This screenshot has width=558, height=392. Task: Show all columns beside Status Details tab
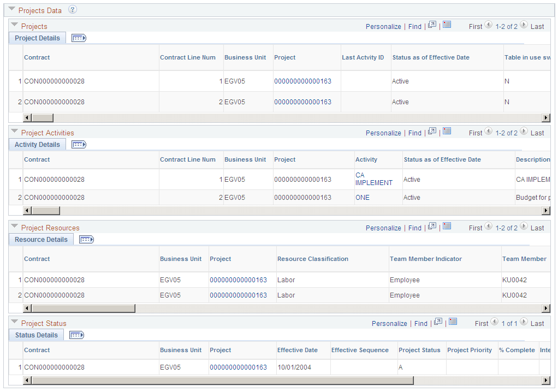point(76,335)
